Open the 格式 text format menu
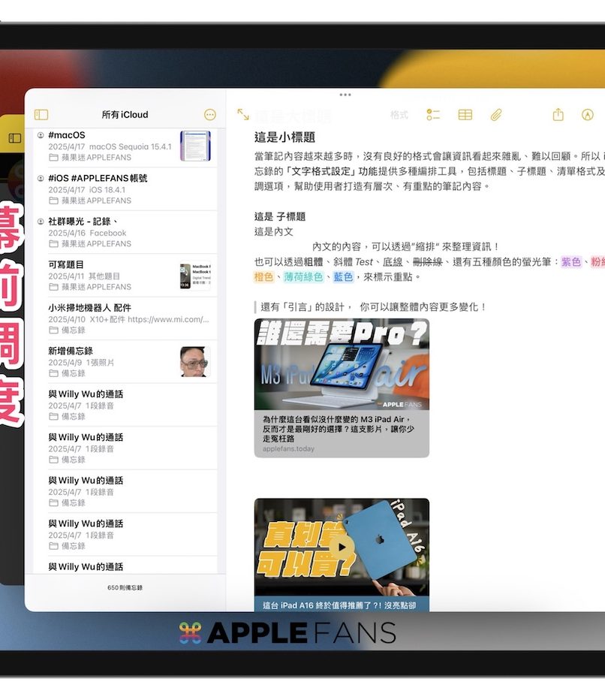The height and width of the screenshot is (700, 605). tap(399, 115)
